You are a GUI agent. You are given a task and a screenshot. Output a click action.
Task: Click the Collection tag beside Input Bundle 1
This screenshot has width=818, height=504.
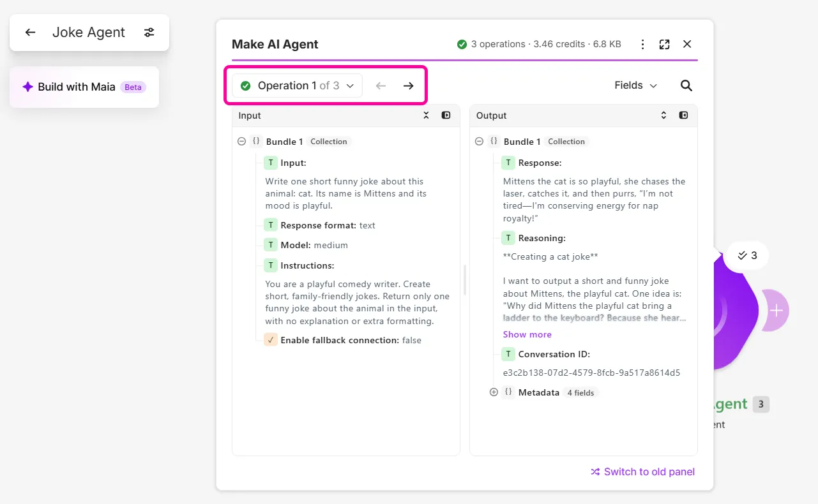tap(329, 142)
